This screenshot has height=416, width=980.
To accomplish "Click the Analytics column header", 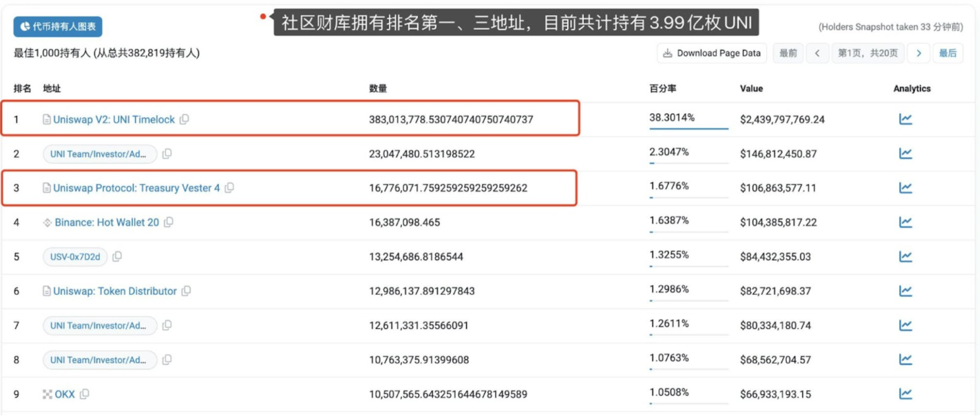I will click(x=912, y=88).
